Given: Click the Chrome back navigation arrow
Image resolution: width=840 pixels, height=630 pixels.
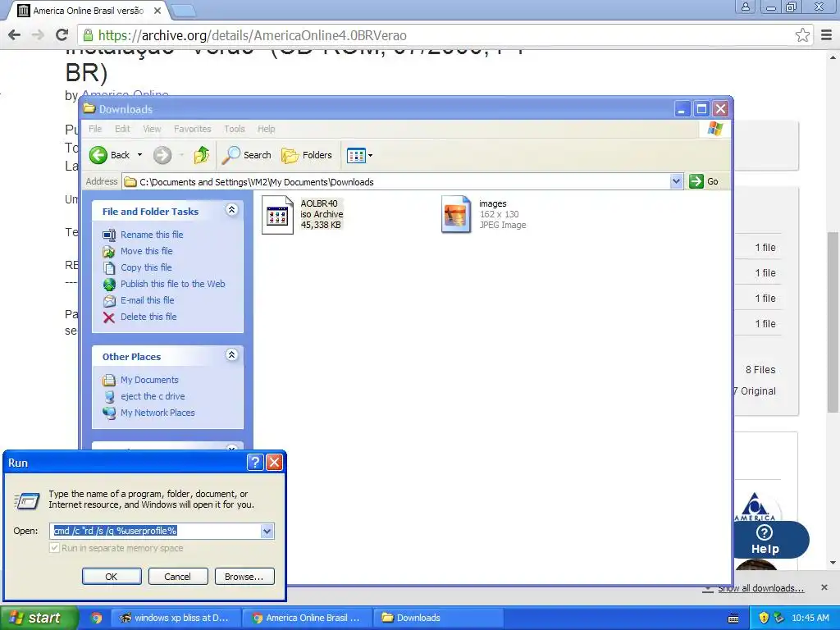Looking at the screenshot, I should point(15,35).
